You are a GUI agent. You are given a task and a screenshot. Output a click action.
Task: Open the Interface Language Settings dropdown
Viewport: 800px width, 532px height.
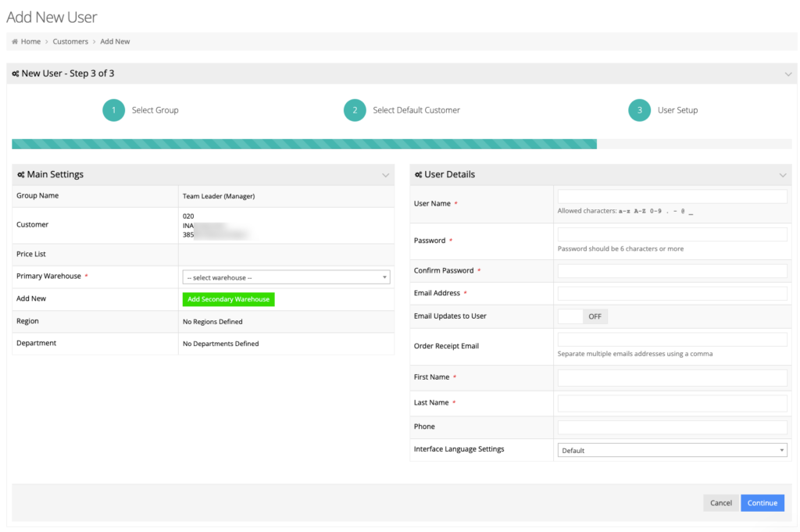click(671, 449)
